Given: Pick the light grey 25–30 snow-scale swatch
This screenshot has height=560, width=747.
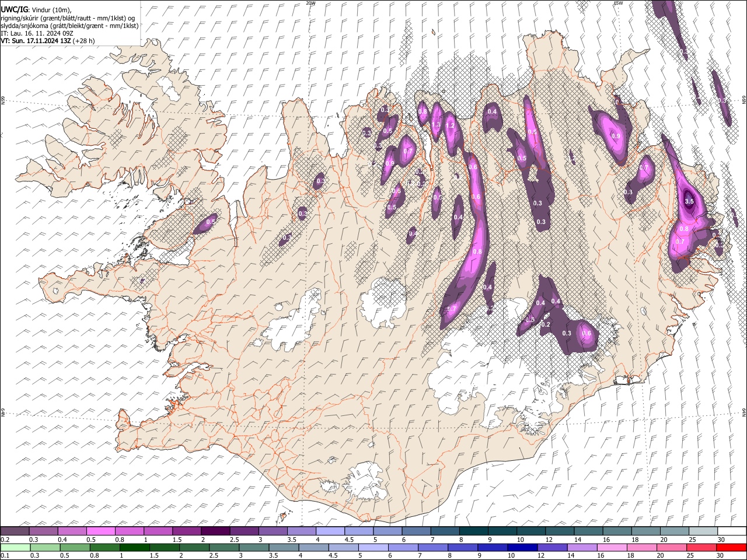Looking at the screenshot, I should tap(704, 531).
